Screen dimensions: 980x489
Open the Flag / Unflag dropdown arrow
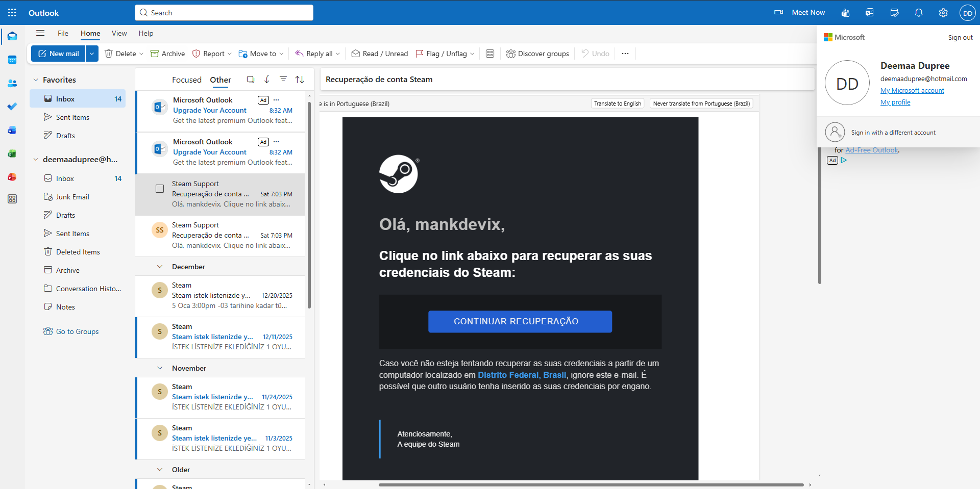[472, 54]
